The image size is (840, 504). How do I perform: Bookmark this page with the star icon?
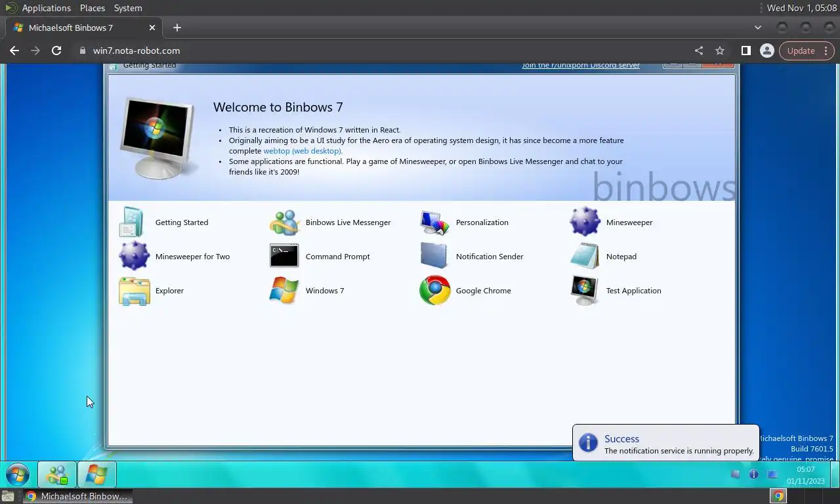[720, 51]
